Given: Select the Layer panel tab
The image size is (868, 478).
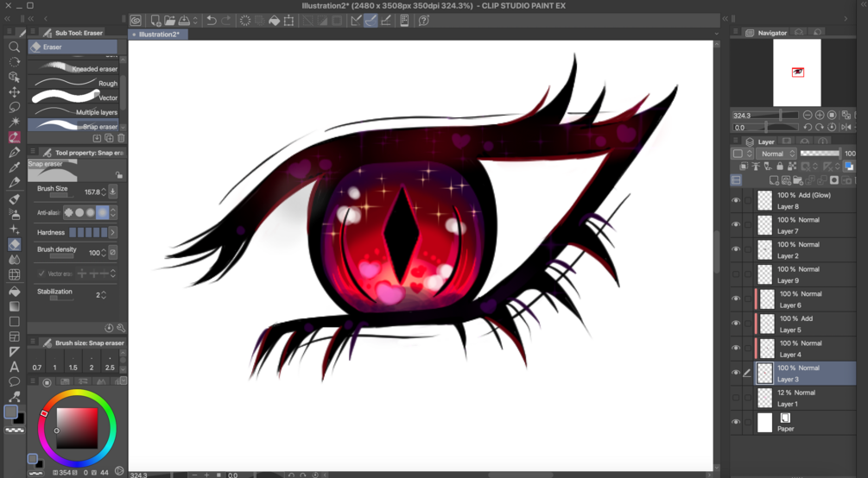Looking at the screenshot, I should click(x=760, y=142).
